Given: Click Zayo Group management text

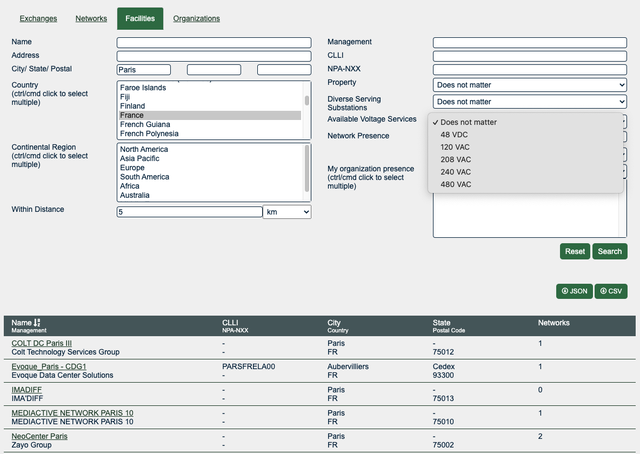Looking at the screenshot, I should 31,445.
